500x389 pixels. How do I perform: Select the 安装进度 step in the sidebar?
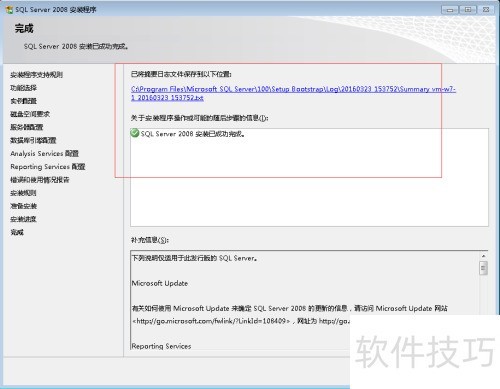tap(23, 219)
